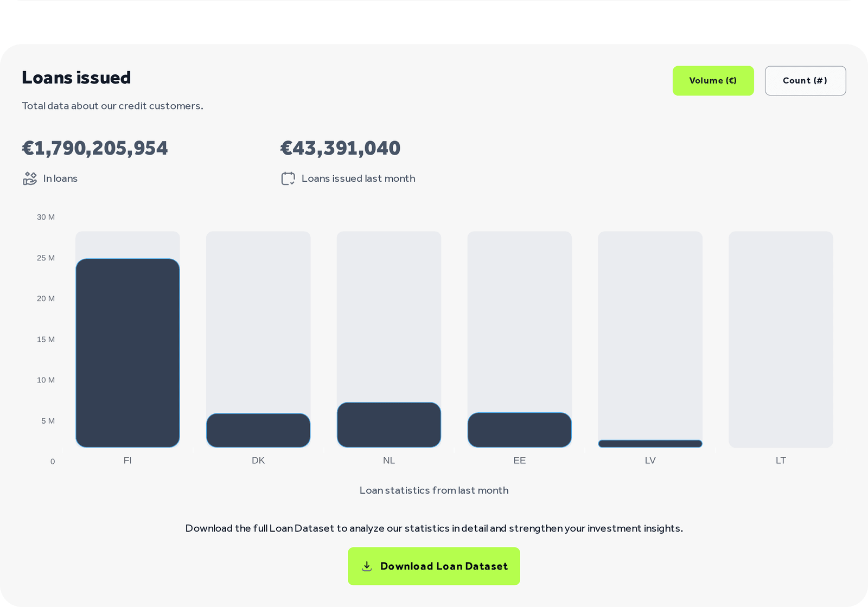868x607 pixels.
Task: Click the In loans label text
Action: tap(60, 178)
